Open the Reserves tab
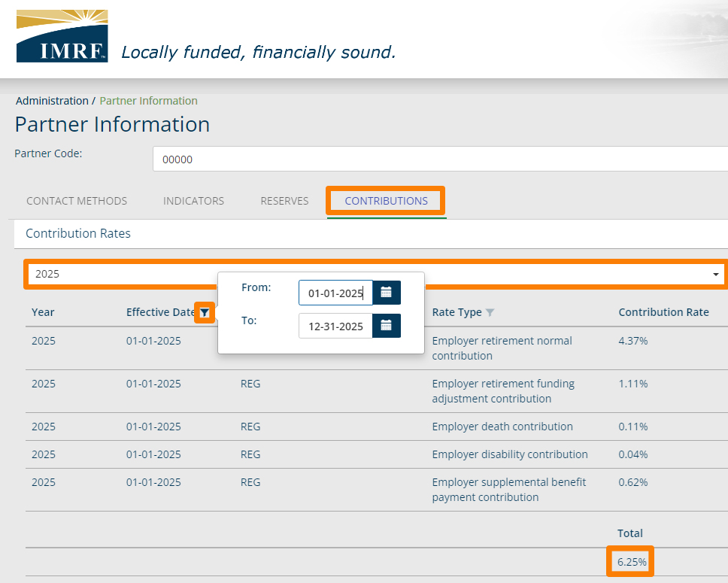The height and width of the screenshot is (583, 728). coord(284,201)
